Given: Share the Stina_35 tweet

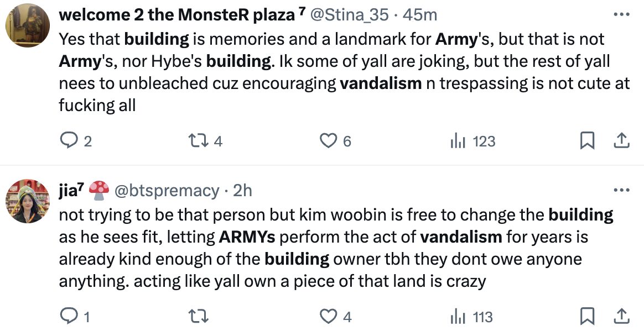Looking at the screenshot, I should (x=621, y=141).
